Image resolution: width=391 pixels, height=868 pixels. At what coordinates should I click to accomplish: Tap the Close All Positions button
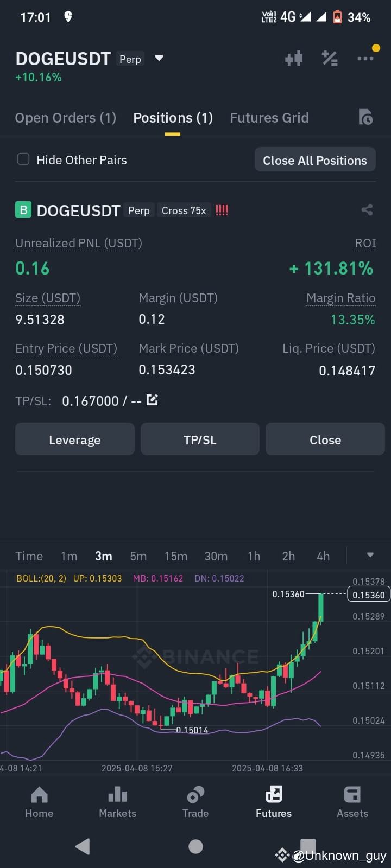(315, 160)
